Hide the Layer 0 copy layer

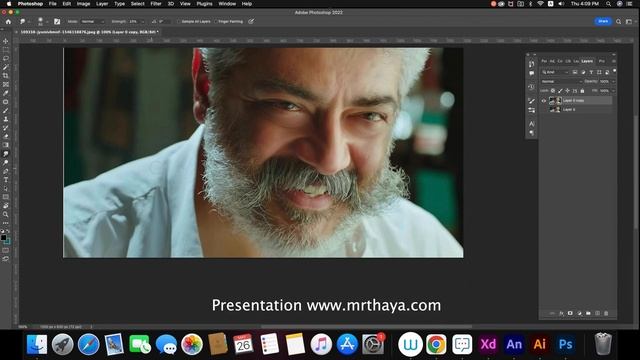coord(544,100)
